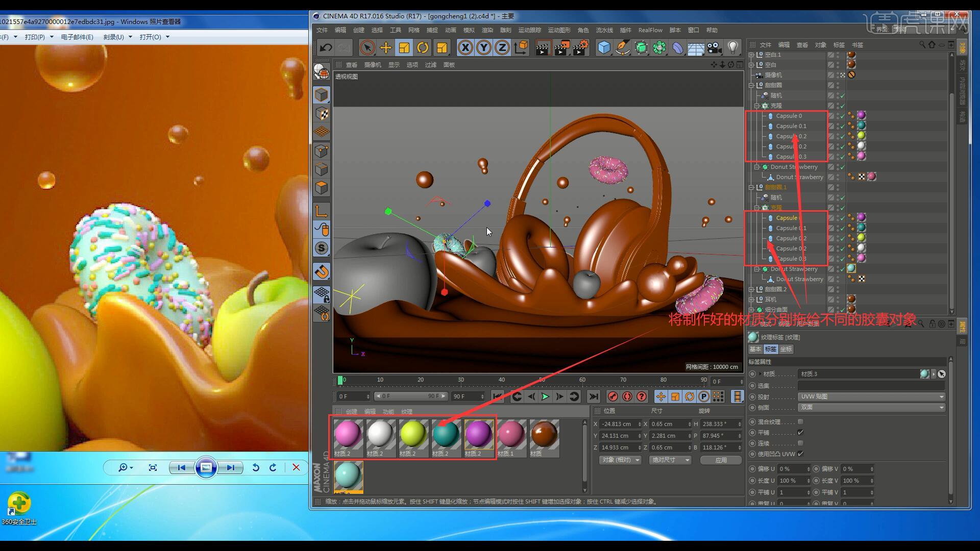Viewport: 980px width, 551px height.
Task: Click the coordinate system icon
Action: tap(521, 48)
